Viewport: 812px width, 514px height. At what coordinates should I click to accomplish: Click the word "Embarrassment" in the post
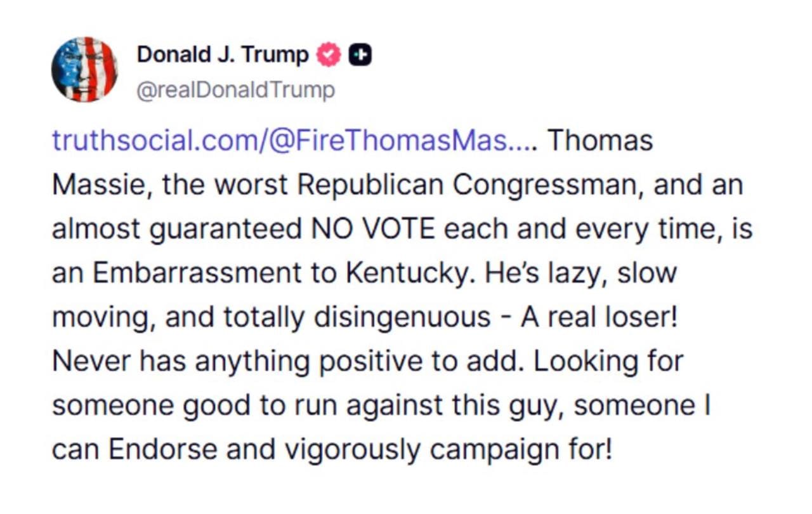pyautogui.click(x=194, y=273)
